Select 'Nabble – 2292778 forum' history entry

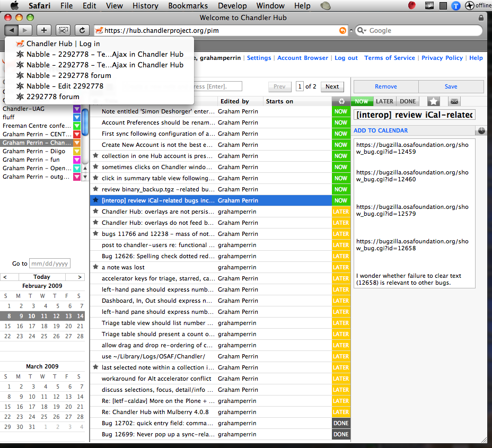coord(68,75)
